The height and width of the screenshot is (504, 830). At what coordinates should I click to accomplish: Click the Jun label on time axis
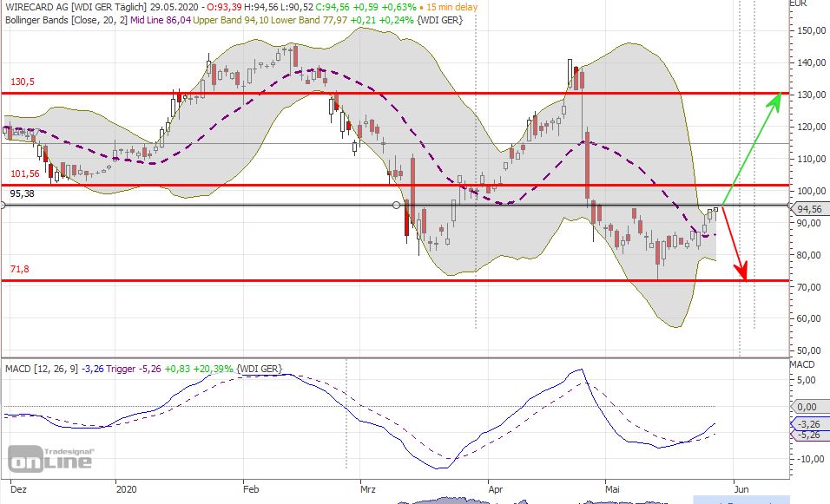tap(741, 489)
